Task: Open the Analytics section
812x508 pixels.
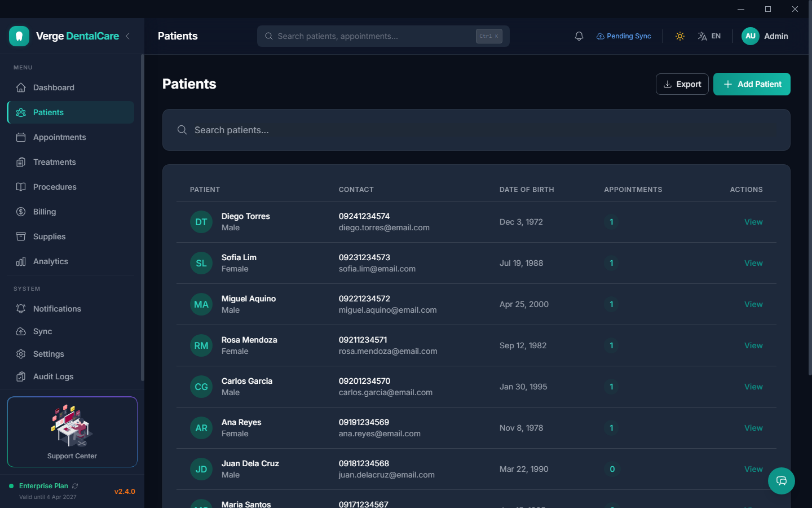Action: point(70,261)
